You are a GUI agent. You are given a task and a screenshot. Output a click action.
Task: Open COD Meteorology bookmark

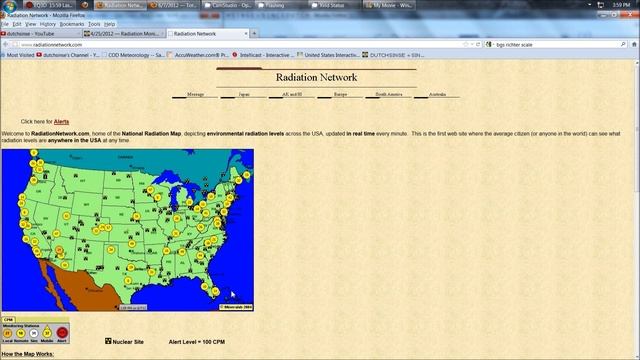pos(133,55)
